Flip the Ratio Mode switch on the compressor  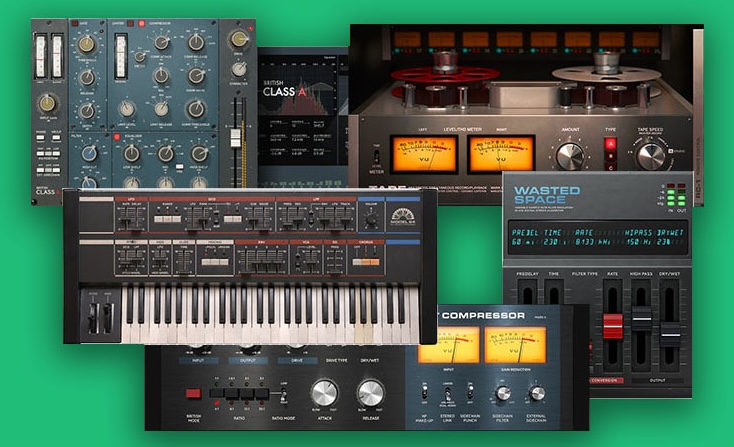[284, 394]
